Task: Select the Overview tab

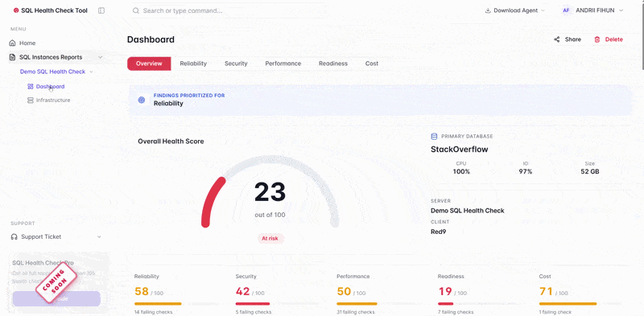Action: click(x=149, y=64)
